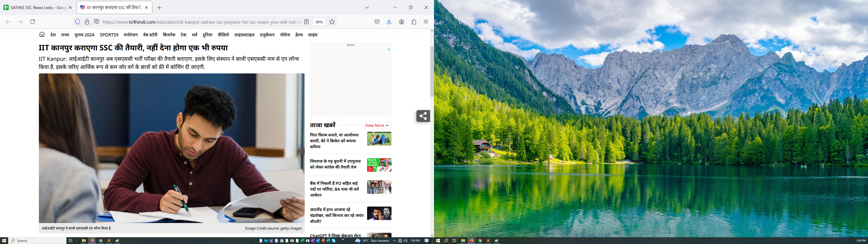868x244 pixels.
Task: Open Firefox application hamburger menu
Action: (x=426, y=22)
